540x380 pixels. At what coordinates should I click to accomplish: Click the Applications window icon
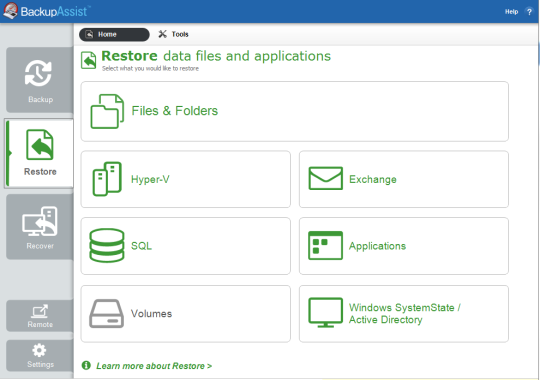(325, 245)
